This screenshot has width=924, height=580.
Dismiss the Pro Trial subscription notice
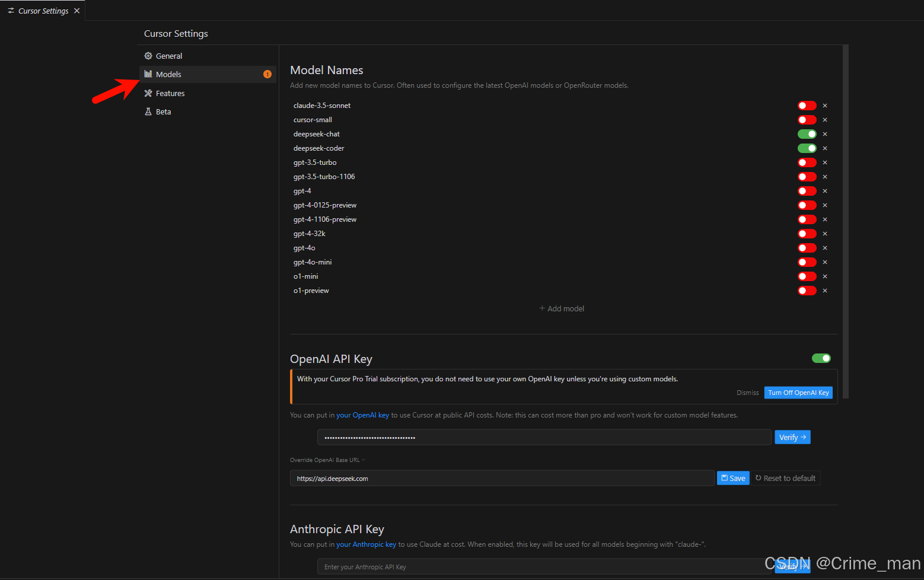point(747,393)
